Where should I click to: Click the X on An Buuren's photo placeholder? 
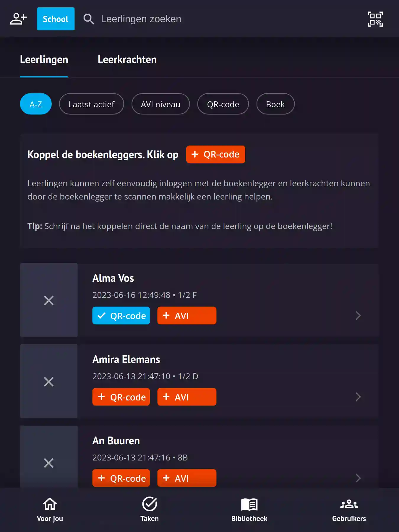click(49, 463)
